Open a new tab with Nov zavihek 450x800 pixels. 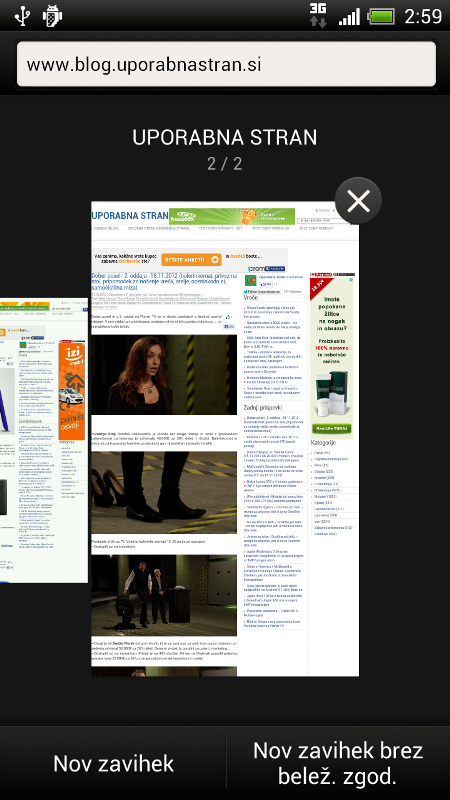point(113,763)
